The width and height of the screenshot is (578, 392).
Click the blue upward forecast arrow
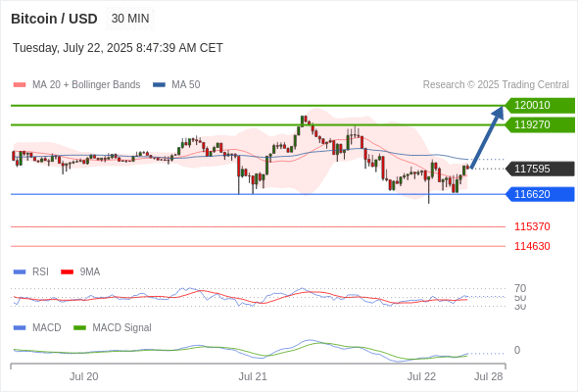point(487,137)
